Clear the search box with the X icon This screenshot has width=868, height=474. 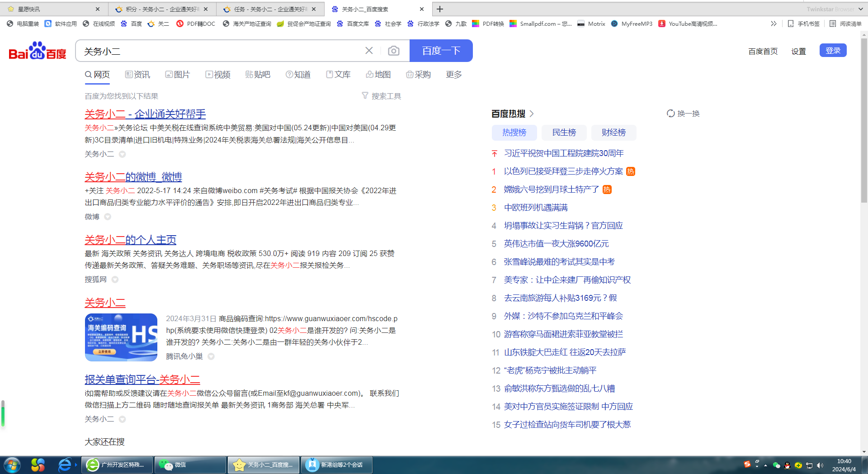[x=369, y=51]
